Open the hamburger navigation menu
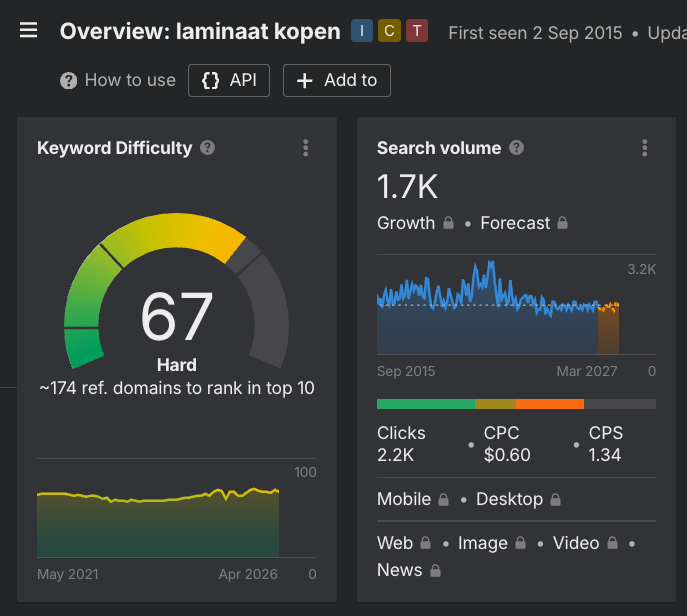Viewport: 687px width, 616px height. 28,31
